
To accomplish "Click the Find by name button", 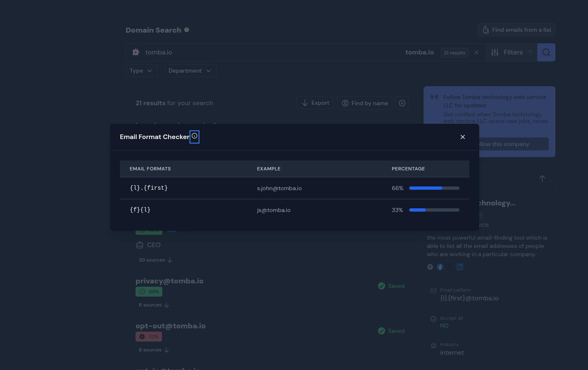I will click(365, 103).
